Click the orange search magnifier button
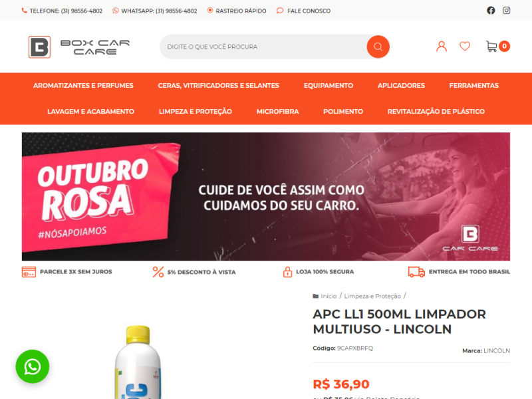 (x=378, y=47)
